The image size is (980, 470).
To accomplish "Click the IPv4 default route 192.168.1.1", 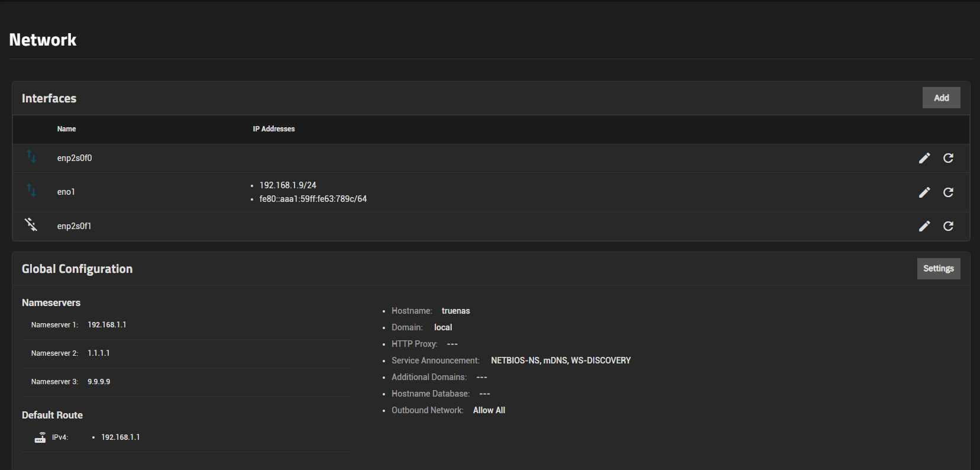I will point(121,437).
